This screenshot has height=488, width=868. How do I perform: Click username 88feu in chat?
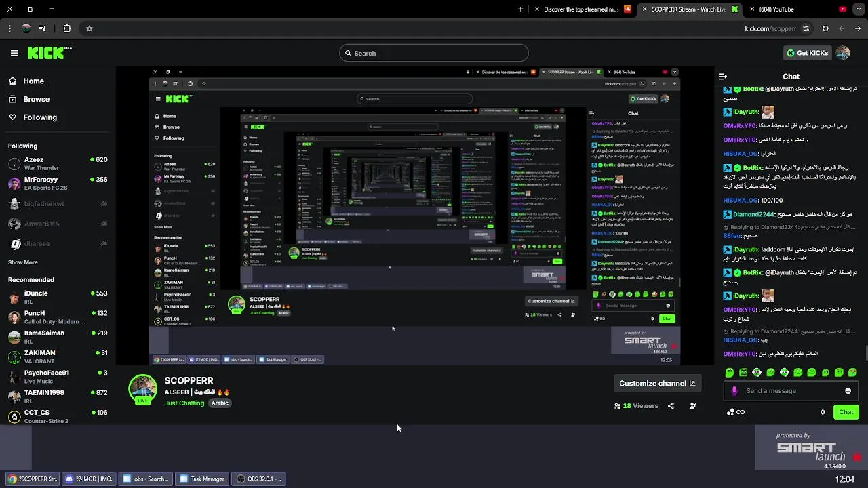pyautogui.click(x=732, y=235)
